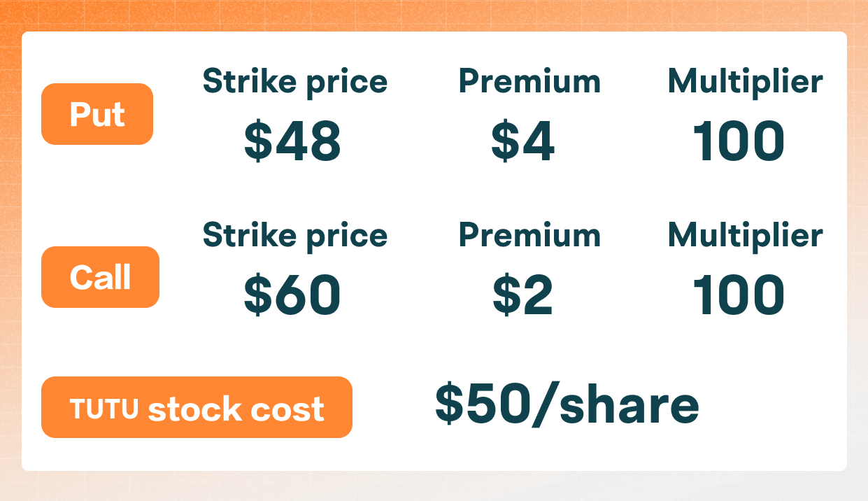Click empty white space right of $50/share
This screenshot has height=501, width=868.
769,406
